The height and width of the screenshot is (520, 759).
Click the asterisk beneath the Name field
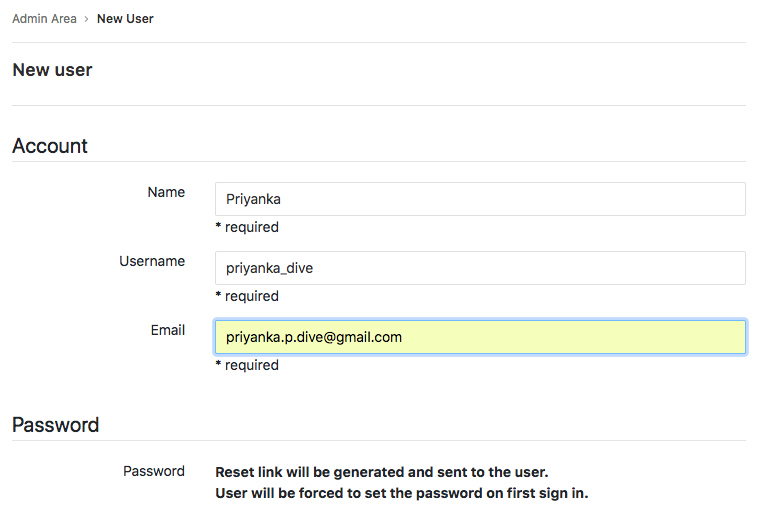point(218,226)
